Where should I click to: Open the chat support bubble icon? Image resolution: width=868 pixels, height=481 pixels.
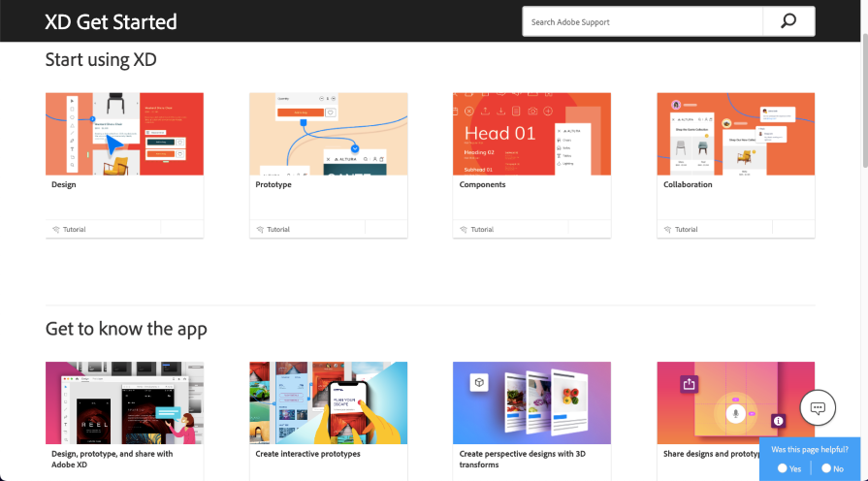pos(818,408)
